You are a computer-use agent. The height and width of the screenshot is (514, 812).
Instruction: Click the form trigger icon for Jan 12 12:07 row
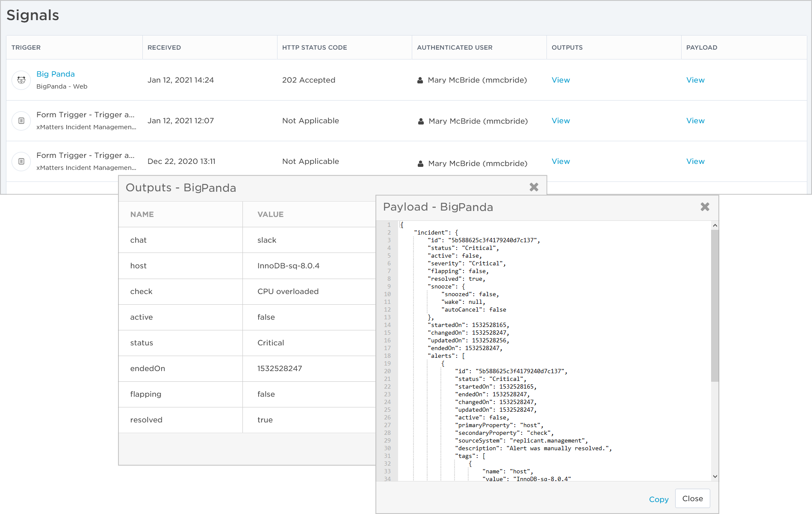[21, 121]
